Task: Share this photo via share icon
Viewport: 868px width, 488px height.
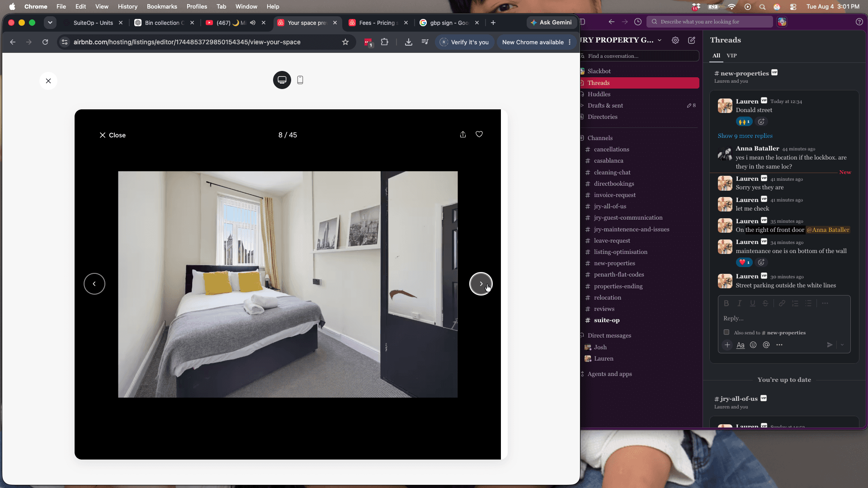Action: pos(463,134)
